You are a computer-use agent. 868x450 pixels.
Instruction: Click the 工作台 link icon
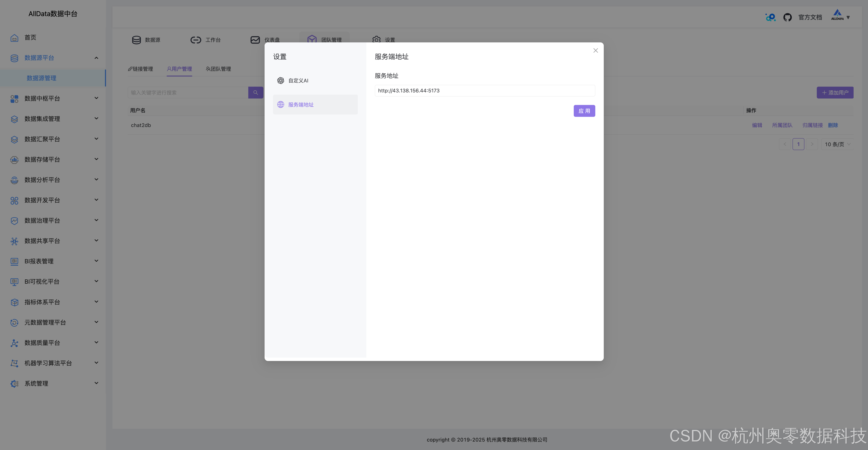pos(195,40)
